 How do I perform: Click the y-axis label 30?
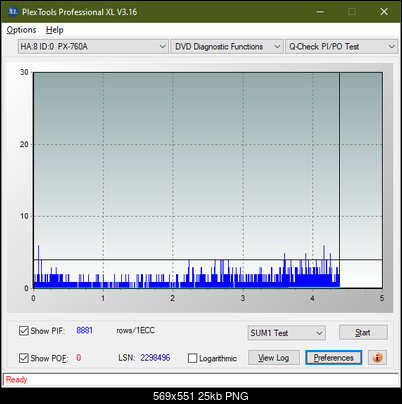tap(24, 72)
